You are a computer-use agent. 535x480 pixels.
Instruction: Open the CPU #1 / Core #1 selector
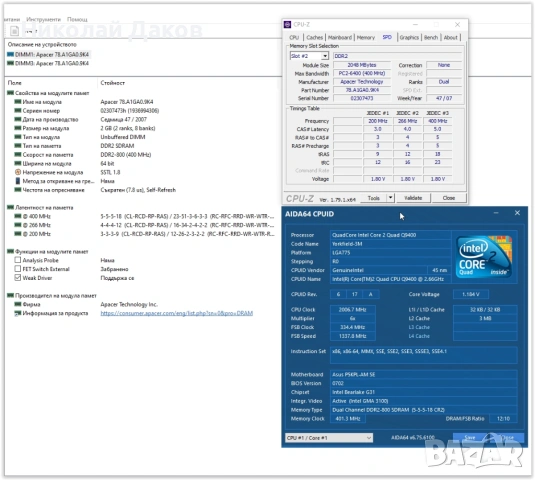click(329, 438)
